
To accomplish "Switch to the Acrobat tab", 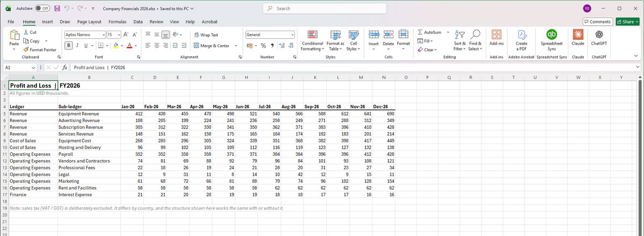I will pyautogui.click(x=209, y=22).
